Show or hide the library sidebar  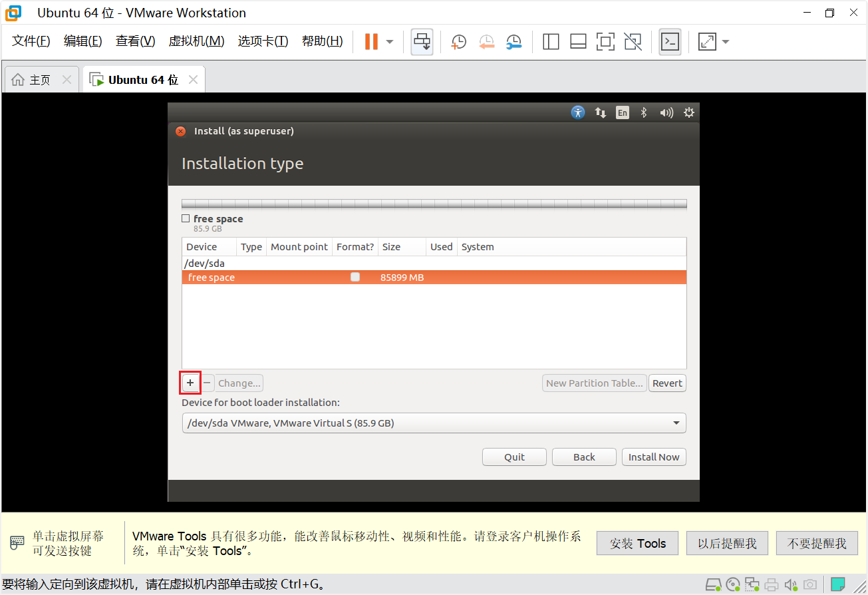[551, 41]
